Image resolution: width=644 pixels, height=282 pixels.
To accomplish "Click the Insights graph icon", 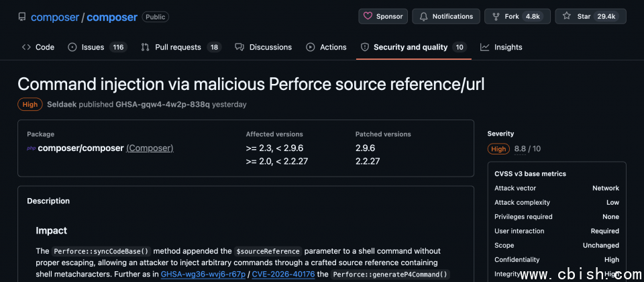I will (484, 47).
